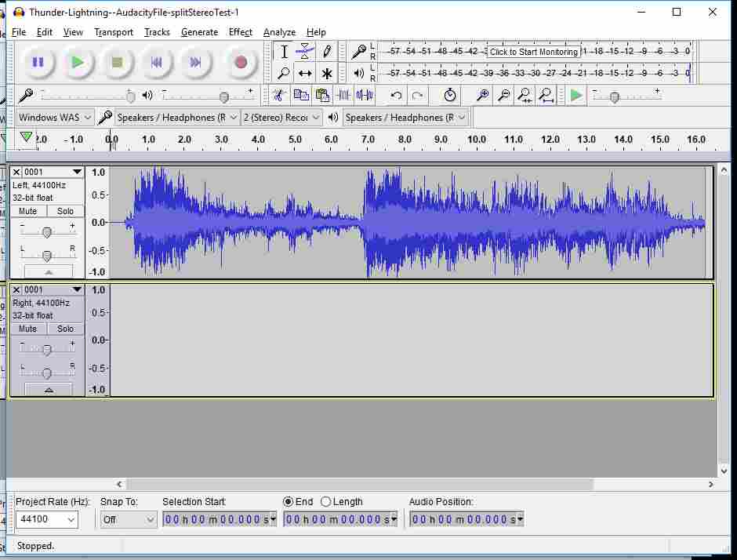737x560 pixels.
Task: Click the Skip to Start button
Action: click(157, 62)
